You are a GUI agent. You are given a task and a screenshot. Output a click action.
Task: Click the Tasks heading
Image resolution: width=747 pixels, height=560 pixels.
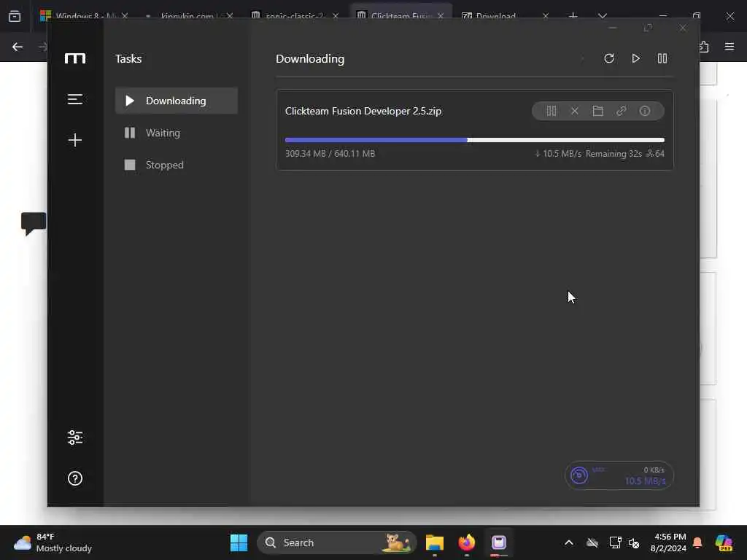coord(128,58)
